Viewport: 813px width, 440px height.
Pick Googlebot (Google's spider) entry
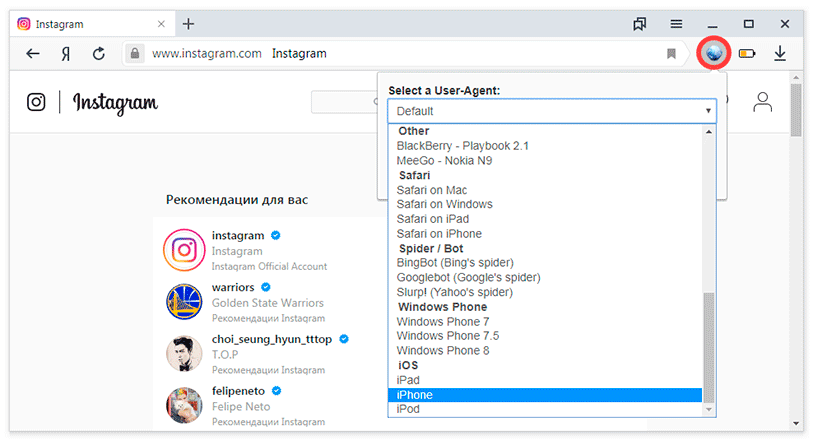(468, 277)
